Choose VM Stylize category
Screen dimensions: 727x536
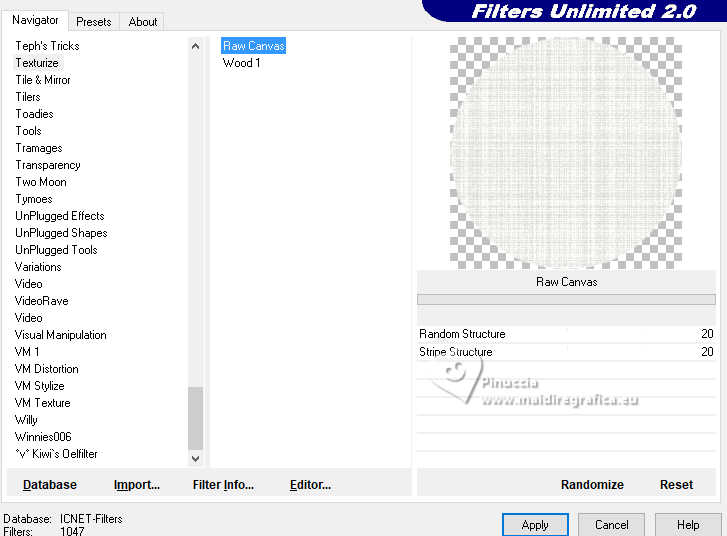tap(39, 386)
